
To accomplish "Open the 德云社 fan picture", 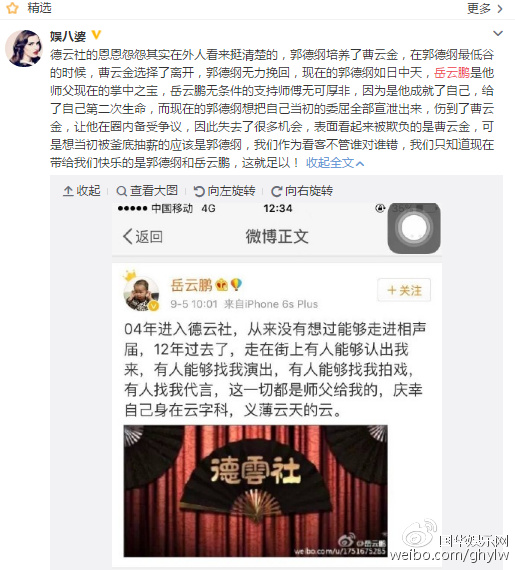I will [x=256, y=491].
